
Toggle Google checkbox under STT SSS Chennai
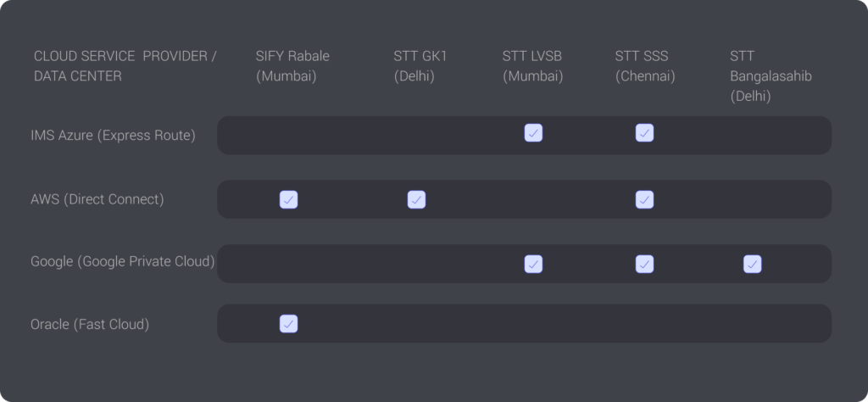click(x=644, y=264)
